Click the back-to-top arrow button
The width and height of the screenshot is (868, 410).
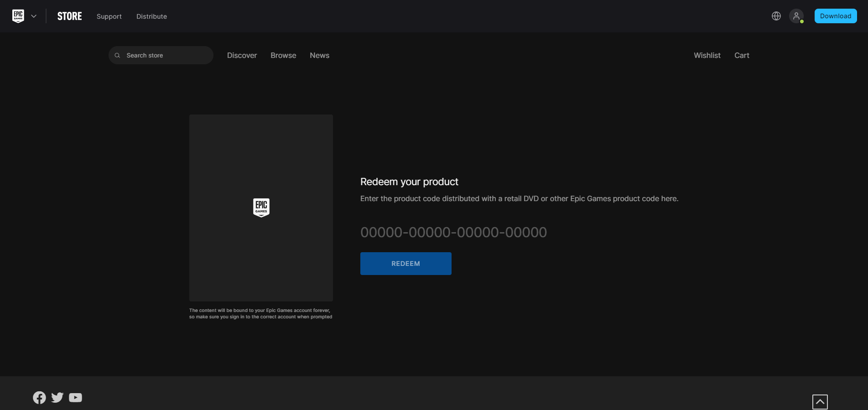click(820, 402)
